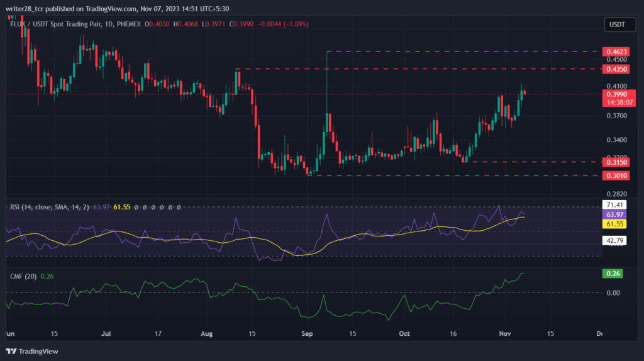Click the candle countdown timer 14:38:07

coord(619,103)
